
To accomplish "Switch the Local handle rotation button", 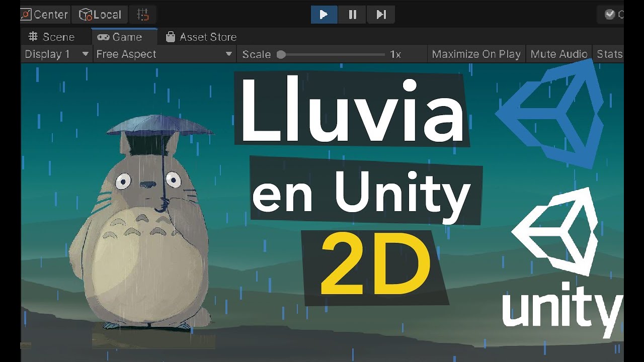I will [x=100, y=15].
